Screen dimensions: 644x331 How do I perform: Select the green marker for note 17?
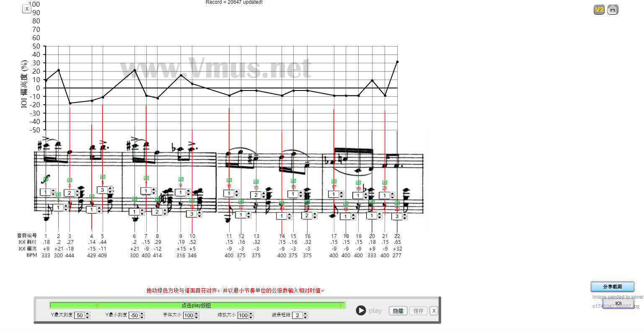(334, 181)
